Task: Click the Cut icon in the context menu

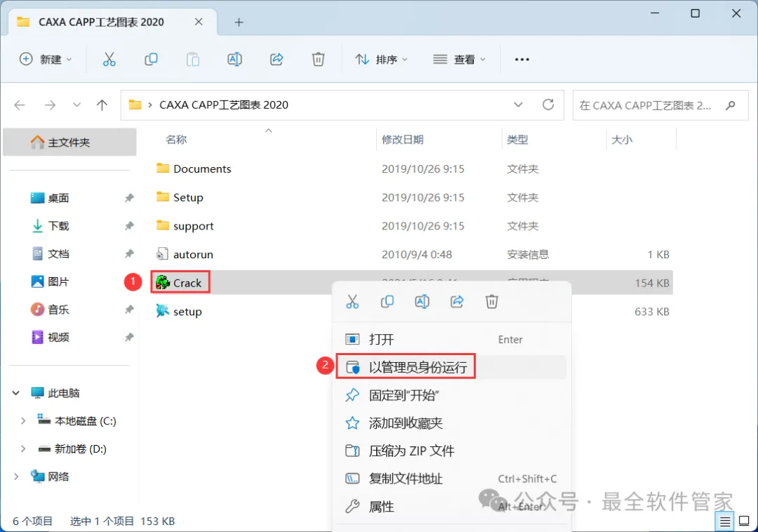Action: (x=352, y=302)
